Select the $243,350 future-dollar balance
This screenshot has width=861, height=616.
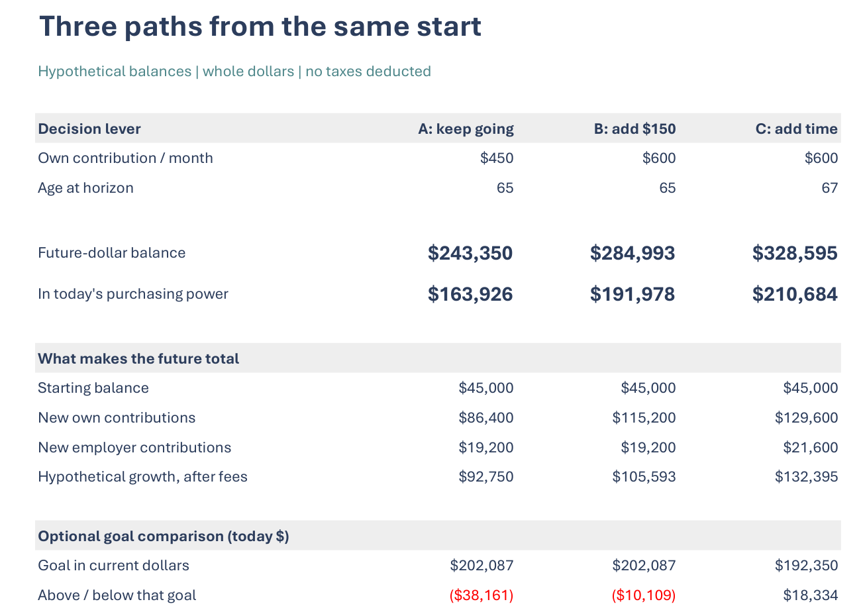[x=470, y=253]
